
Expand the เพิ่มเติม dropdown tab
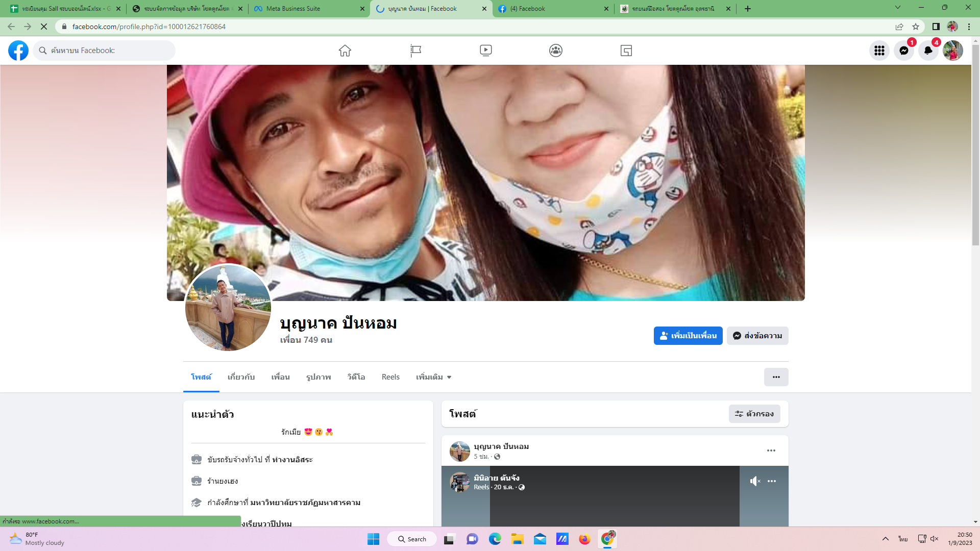tap(433, 377)
